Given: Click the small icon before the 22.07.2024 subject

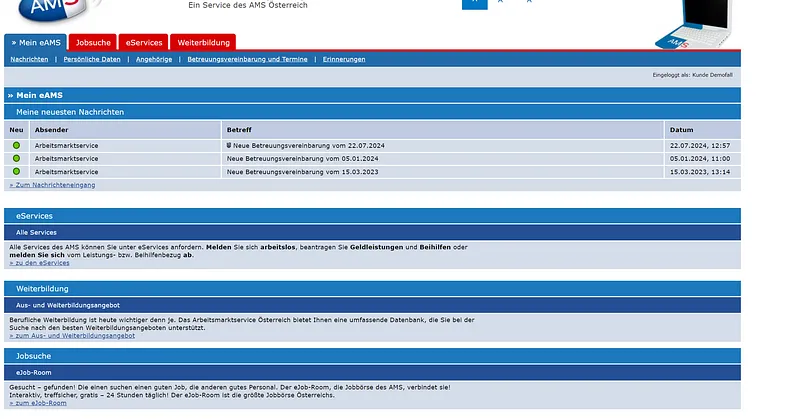Looking at the screenshot, I should coord(229,145).
